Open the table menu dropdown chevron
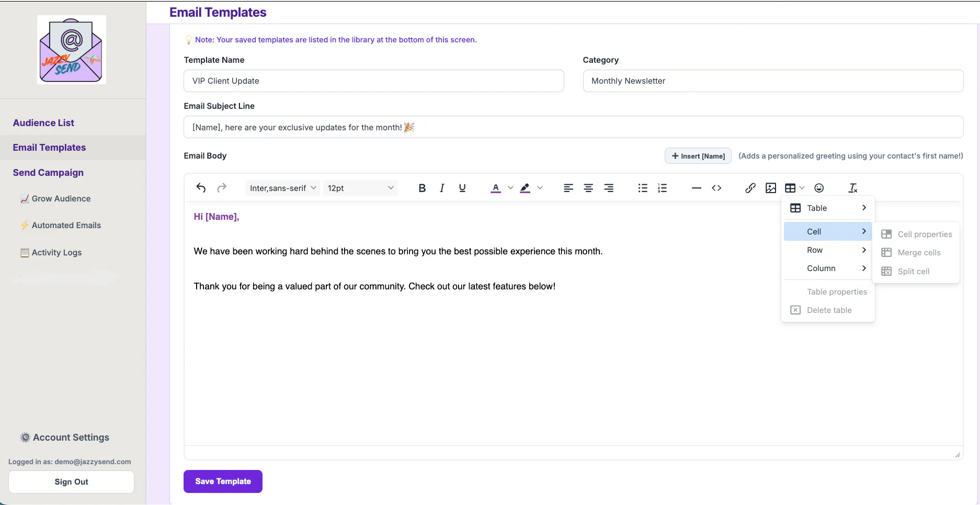The image size is (980, 505). pyautogui.click(x=802, y=188)
